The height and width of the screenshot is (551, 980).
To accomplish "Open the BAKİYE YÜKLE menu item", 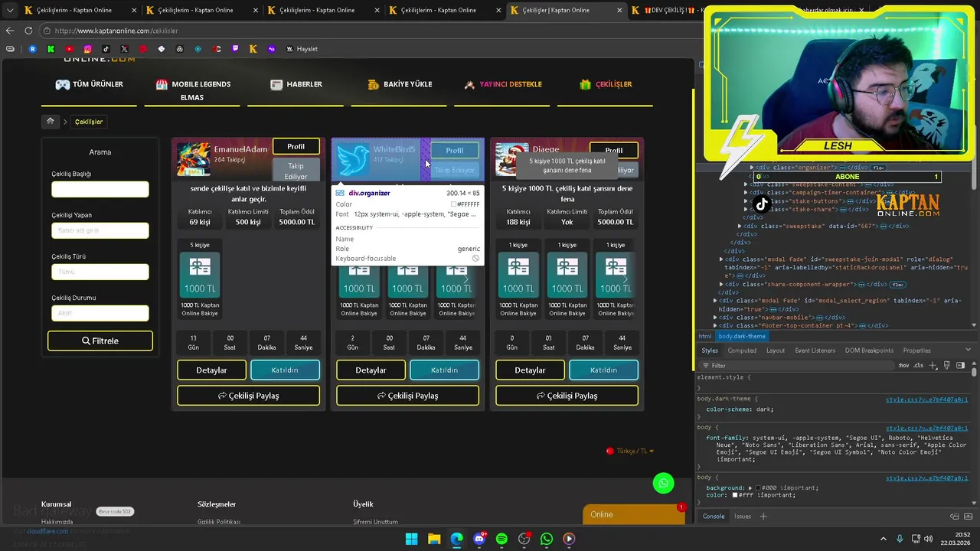I will tap(400, 84).
